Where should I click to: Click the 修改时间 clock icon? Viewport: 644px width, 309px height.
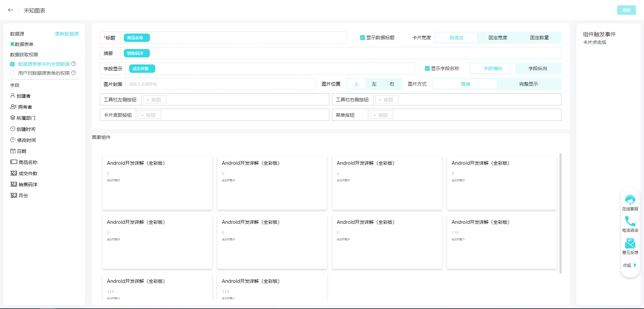[x=13, y=140]
